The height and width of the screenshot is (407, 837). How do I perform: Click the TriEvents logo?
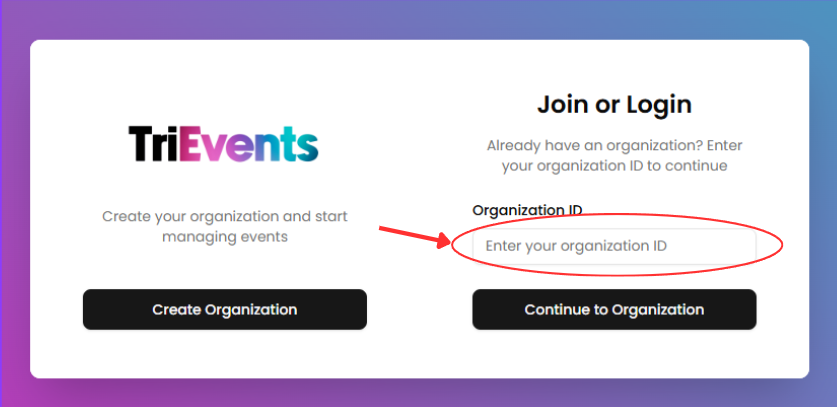click(x=224, y=145)
